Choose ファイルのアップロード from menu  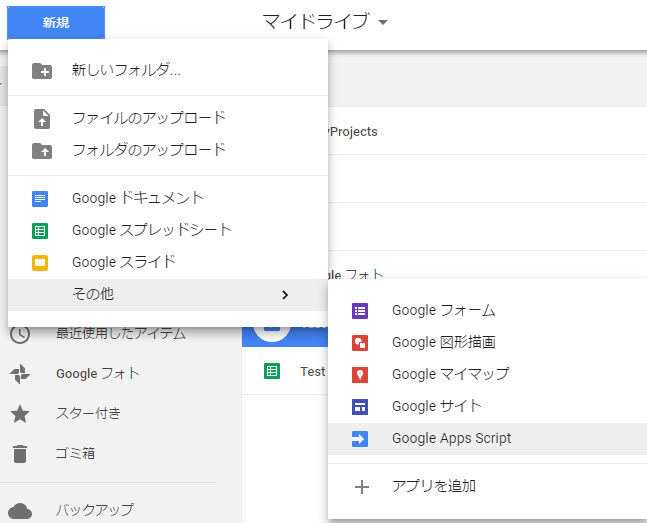click(x=168, y=118)
